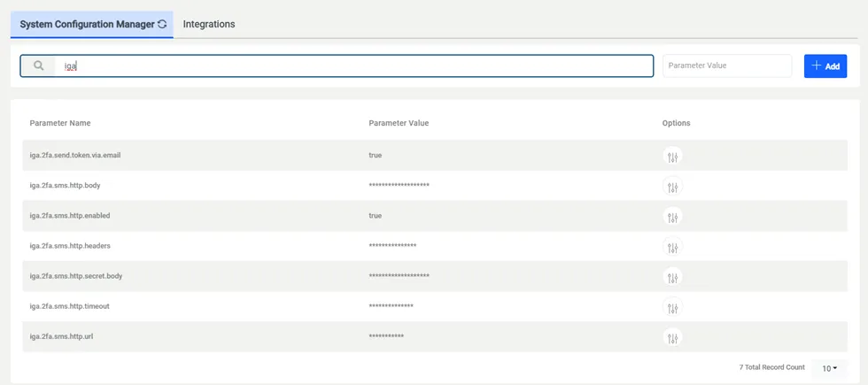
Task: Open options icon for iga.2fa.sms.http.secret.body
Action: (x=672, y=277)
